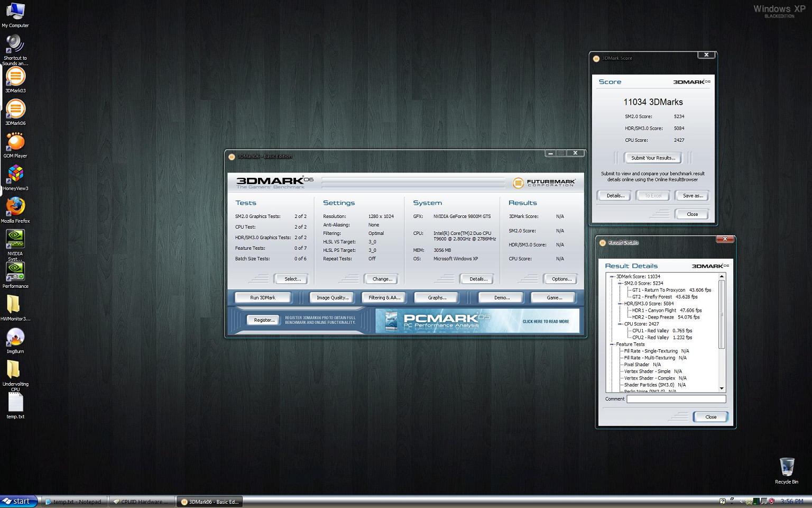Select HDR2 - Deep Freeze row

coord(666,317)
